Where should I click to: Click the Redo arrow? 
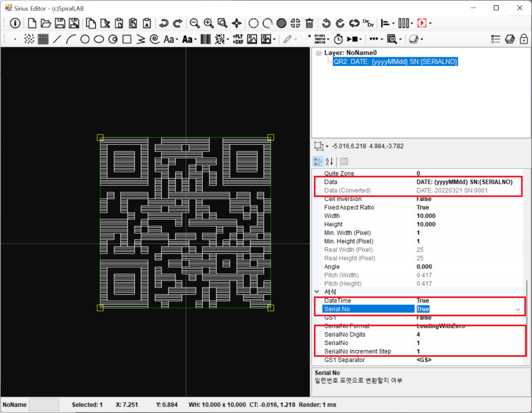178,23
